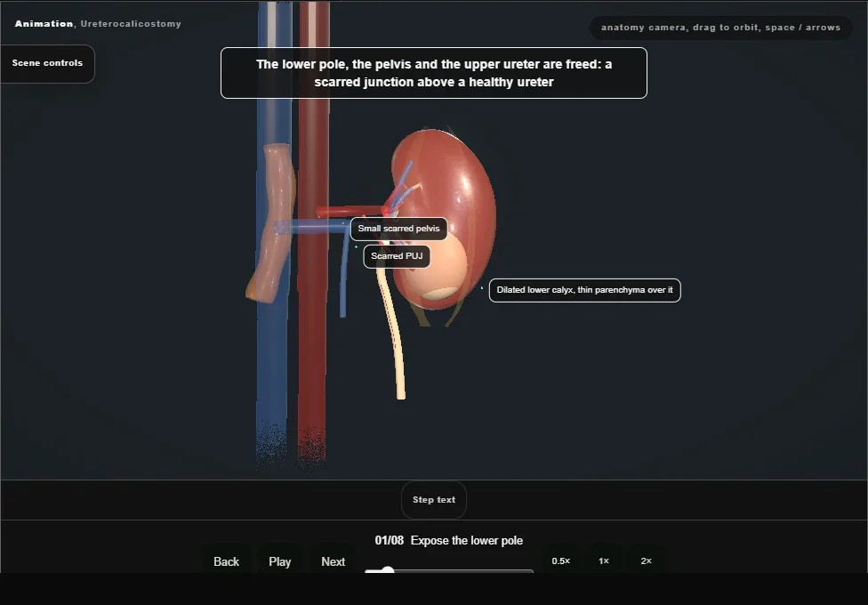
Task: Select the 'Dilated lower calyx' label
Action: [584, 290]
